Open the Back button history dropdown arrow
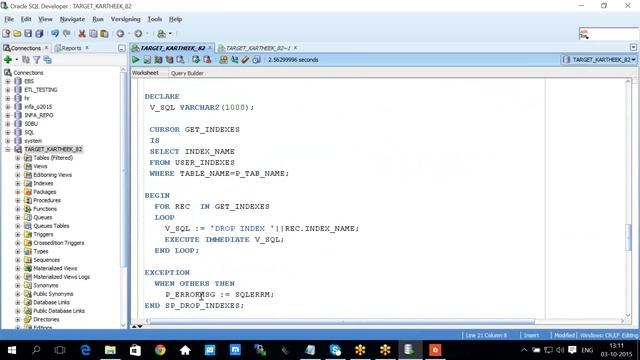The height and width of the screenshot is (360, 640). point(129,34)
